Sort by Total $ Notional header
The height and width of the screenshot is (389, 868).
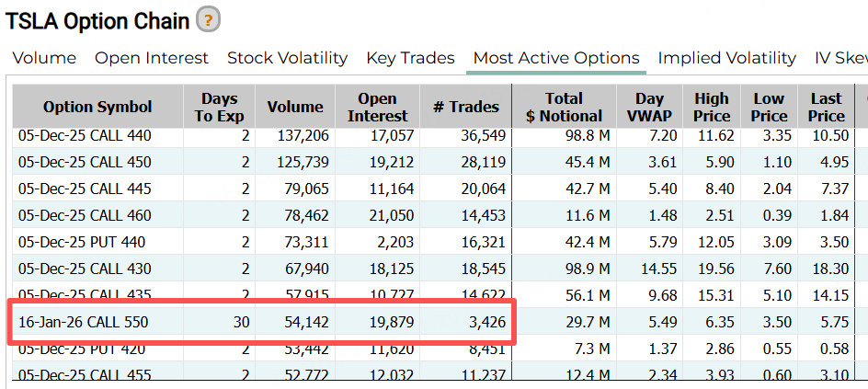(x=564, y=107)
